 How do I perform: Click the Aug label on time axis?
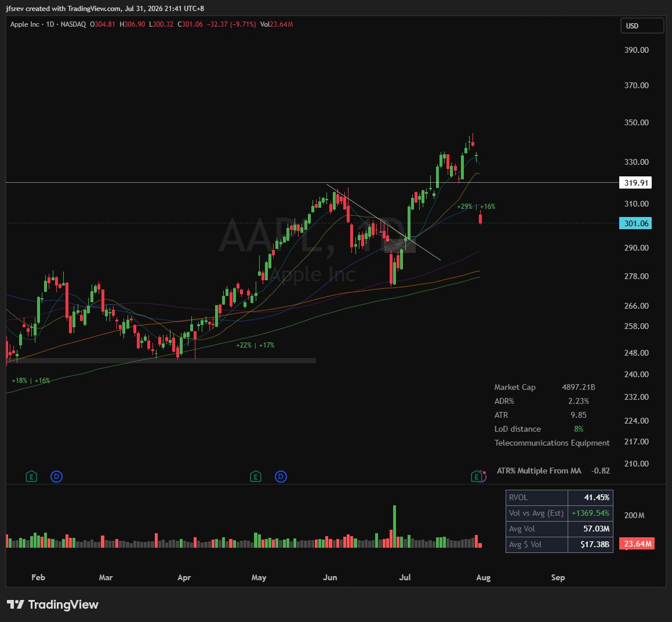click(484, 577)
